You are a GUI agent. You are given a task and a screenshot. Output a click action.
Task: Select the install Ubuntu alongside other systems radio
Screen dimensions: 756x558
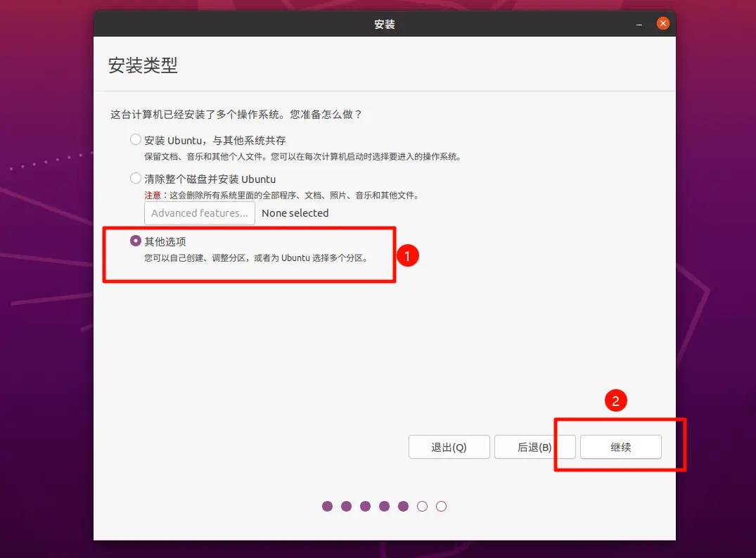point(136,140)
